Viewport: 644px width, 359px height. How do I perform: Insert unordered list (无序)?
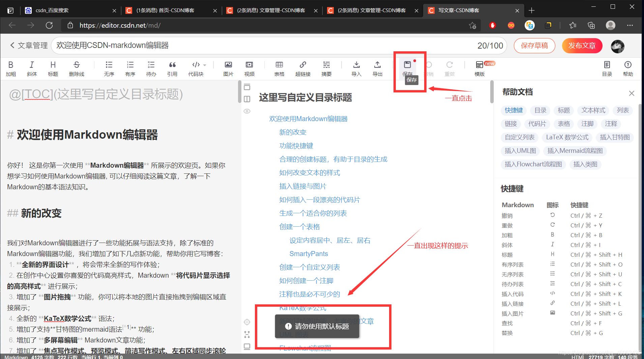pyautogui.click(x=109, y=68)
